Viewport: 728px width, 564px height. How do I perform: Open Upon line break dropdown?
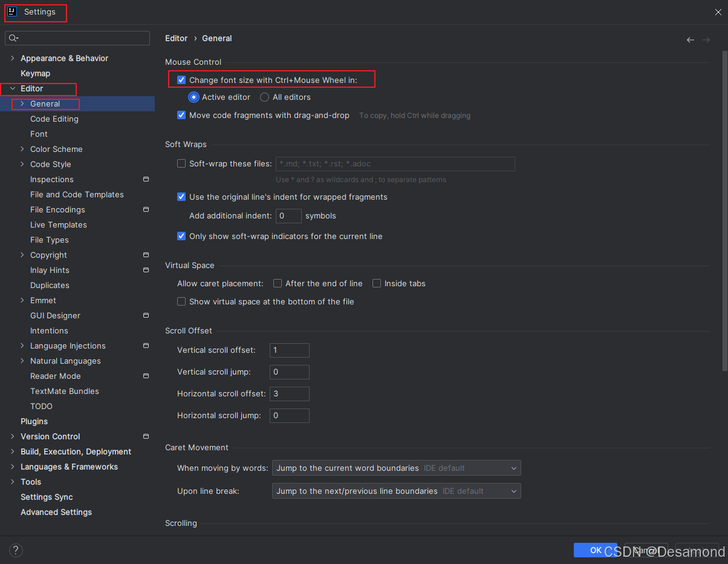(396, 491)
